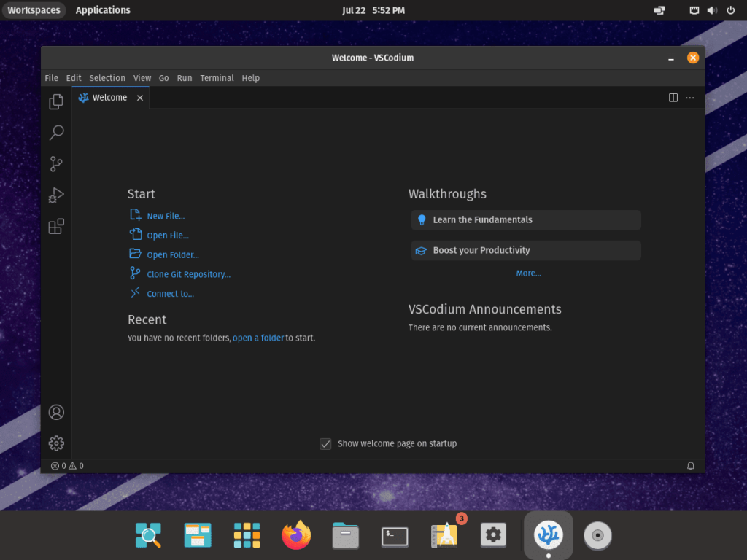
Task: Open the Extensions view
Action: (56, 227)
